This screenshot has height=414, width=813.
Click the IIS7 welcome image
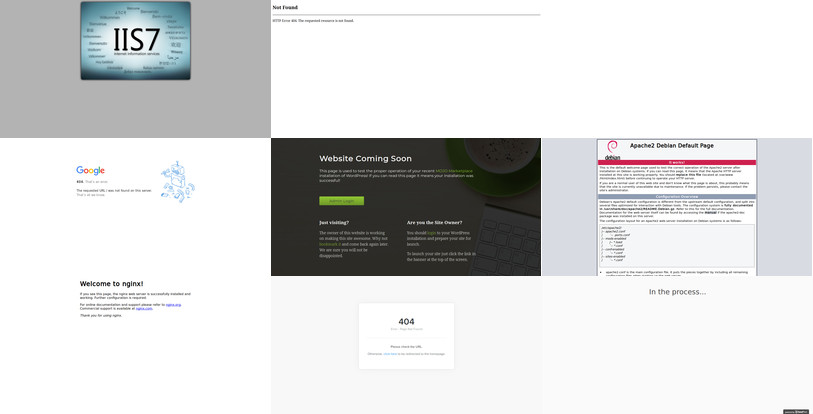[x=135, y=40]
